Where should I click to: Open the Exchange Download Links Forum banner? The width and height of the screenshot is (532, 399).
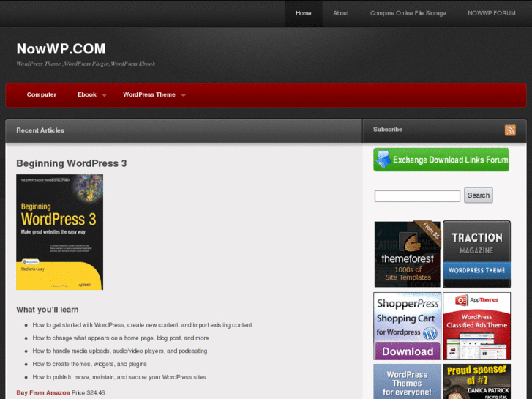point(441,160)
